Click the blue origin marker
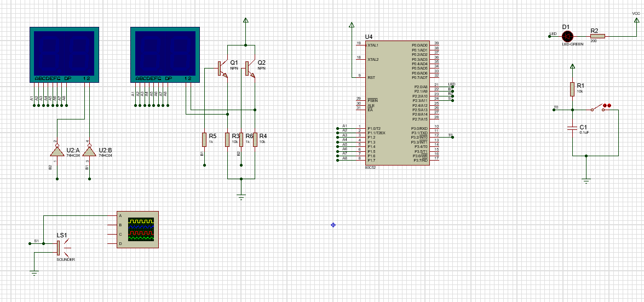The height and width of the screenshot is (302, 644). [333, 225]
